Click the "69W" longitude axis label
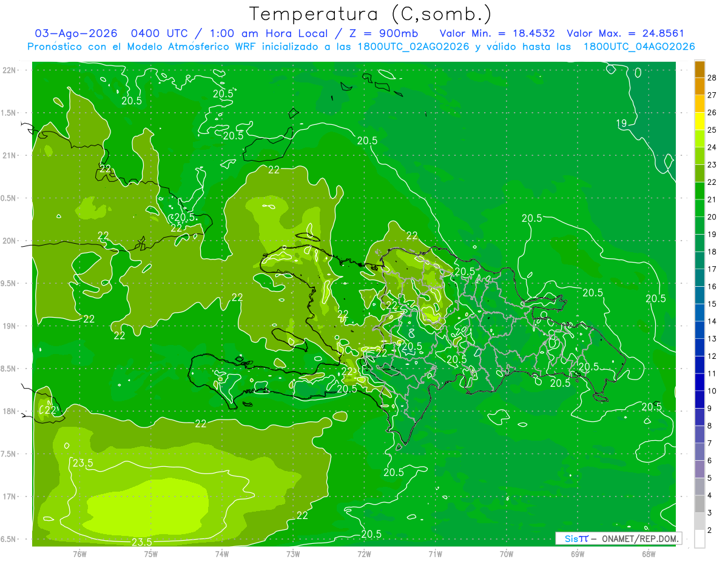728x562 pixels. point(578,554)
